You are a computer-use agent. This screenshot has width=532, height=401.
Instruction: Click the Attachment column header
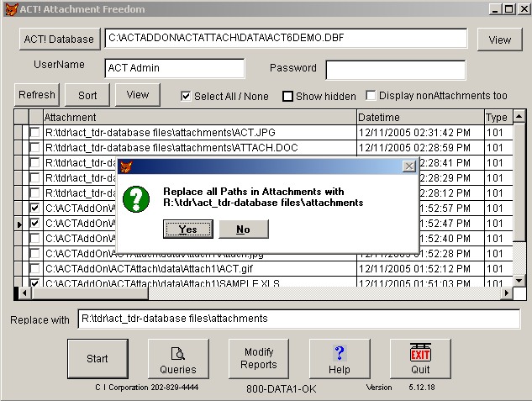(200, 117)
